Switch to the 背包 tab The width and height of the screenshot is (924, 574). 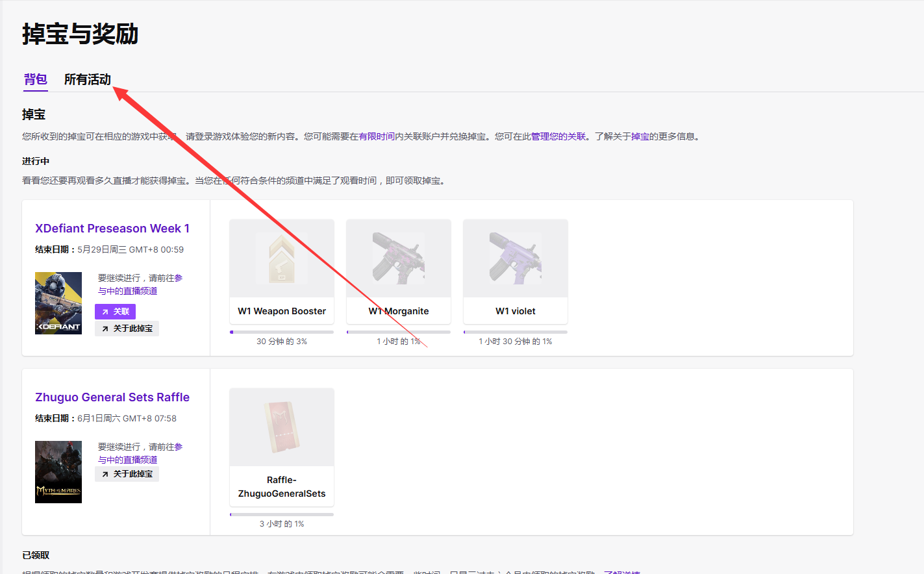36,79
